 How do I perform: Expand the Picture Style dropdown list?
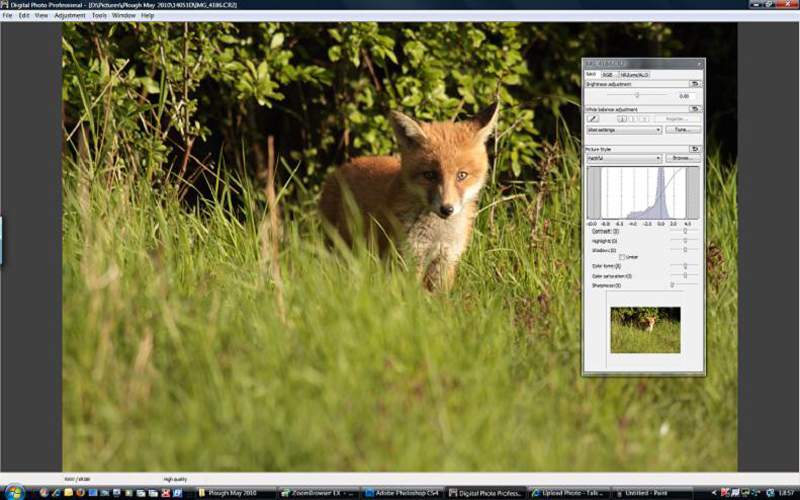(624, 158)
